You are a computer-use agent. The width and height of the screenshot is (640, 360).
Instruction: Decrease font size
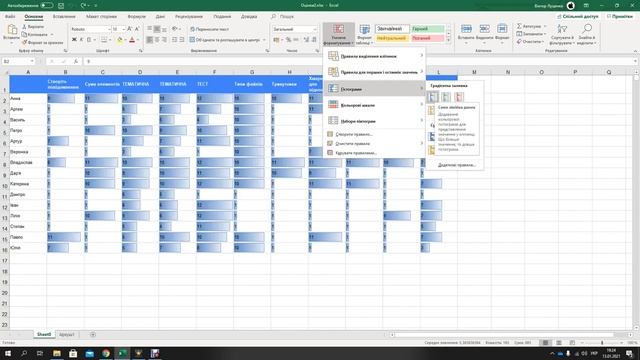tap(137, 29)
